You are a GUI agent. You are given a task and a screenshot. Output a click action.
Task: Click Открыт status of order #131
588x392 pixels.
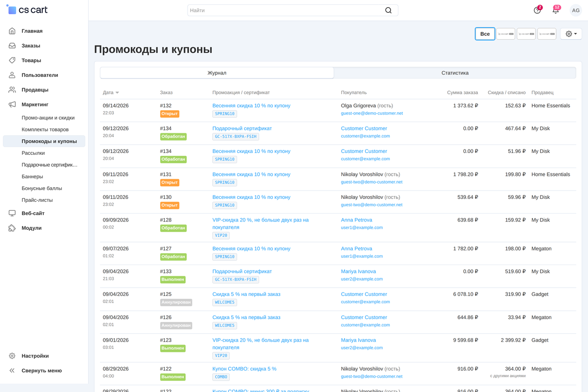(x=170, y=182)
